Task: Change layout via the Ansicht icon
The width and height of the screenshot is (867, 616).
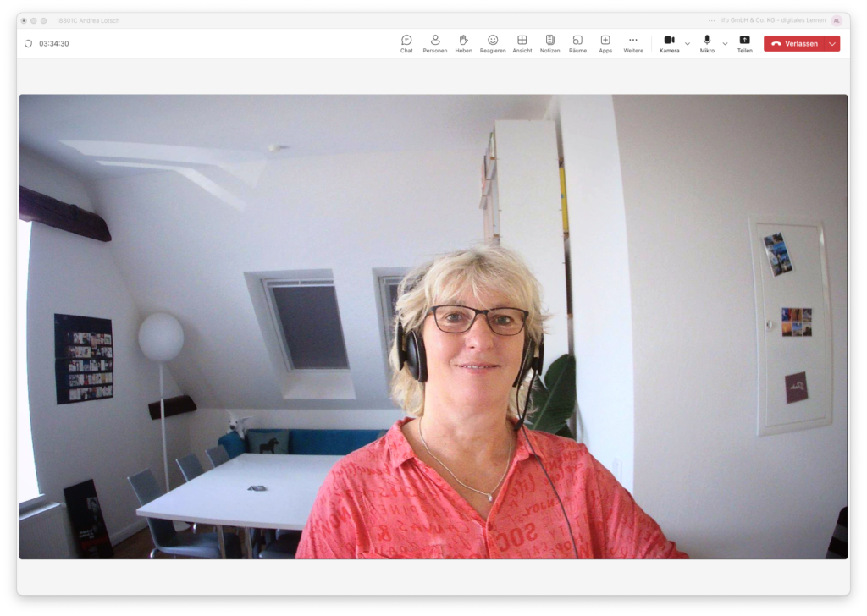Action: pos(522,44)
